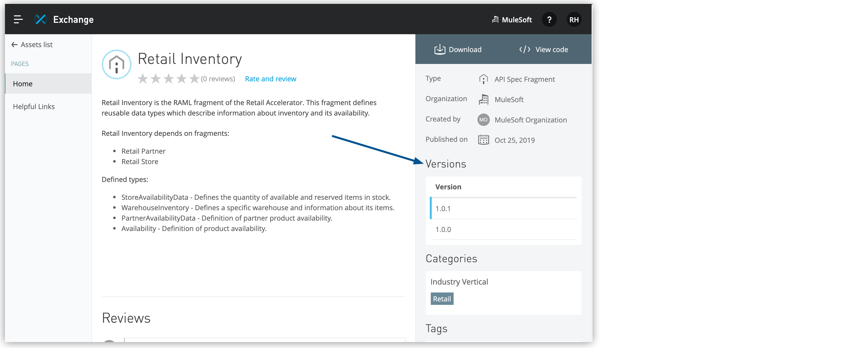The width and height of the screenshot is (868, 348).
Task: Click Rate and review link
Action: pos(271,79)
